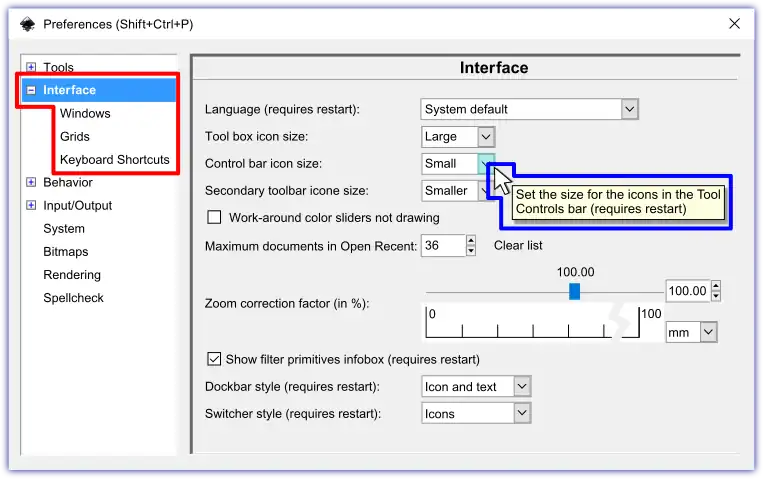Screen dimensions: 763x479
Task: Select Spellcheck in the sidebar
Action: pos(73,297)
